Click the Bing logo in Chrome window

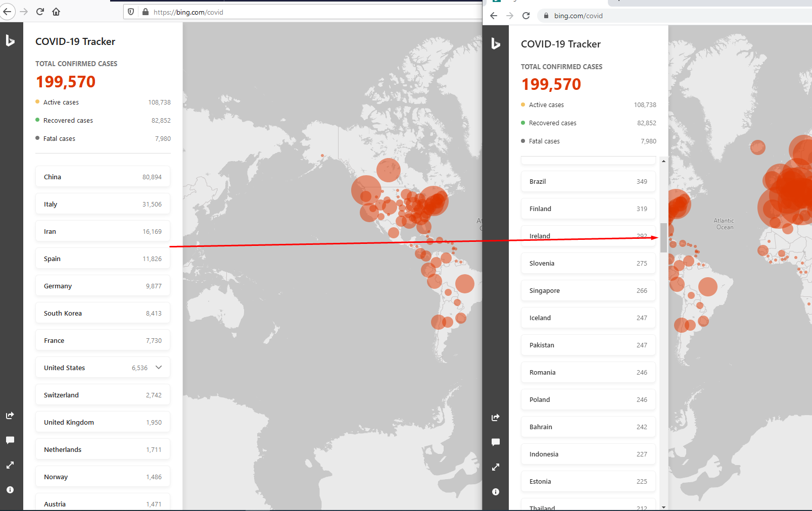click(x=496, y=43)
